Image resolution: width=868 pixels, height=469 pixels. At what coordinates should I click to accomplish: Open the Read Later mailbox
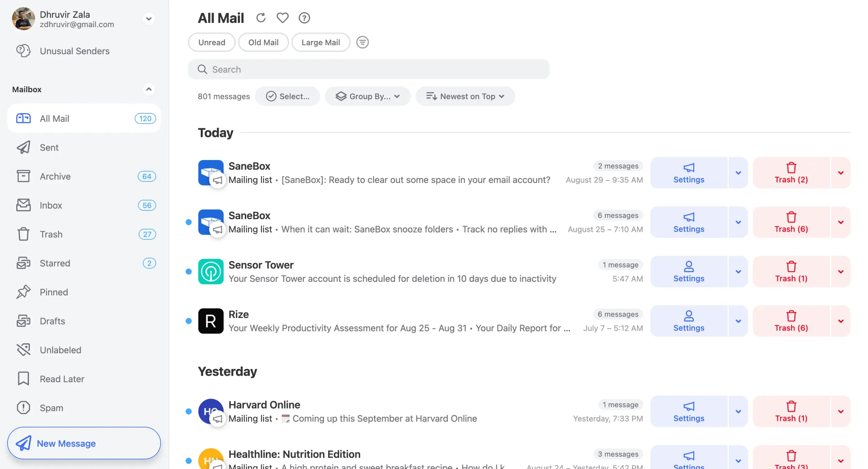coord(84,378)
